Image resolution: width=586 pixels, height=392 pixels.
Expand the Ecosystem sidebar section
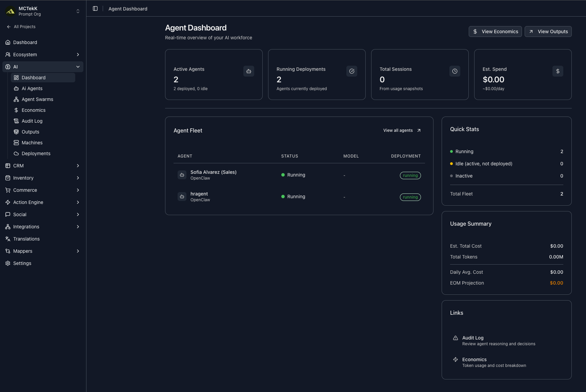click(78, 55)
